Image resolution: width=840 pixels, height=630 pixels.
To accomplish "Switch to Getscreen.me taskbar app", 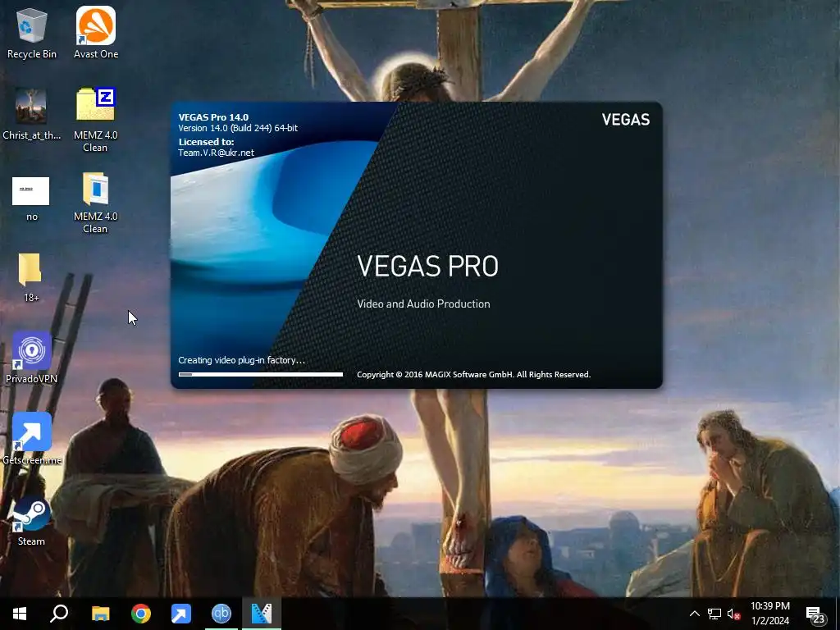I will tap(181, 614).
